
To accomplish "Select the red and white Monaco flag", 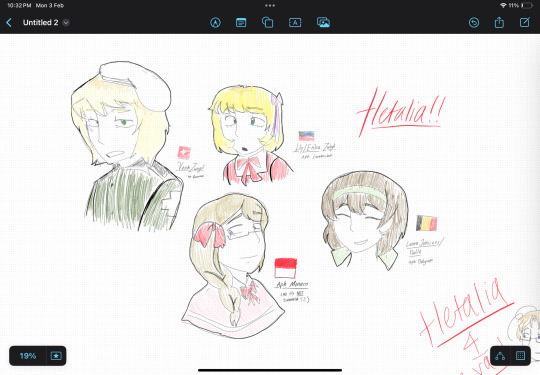I will pyautogui.click(x=285, y=268).
